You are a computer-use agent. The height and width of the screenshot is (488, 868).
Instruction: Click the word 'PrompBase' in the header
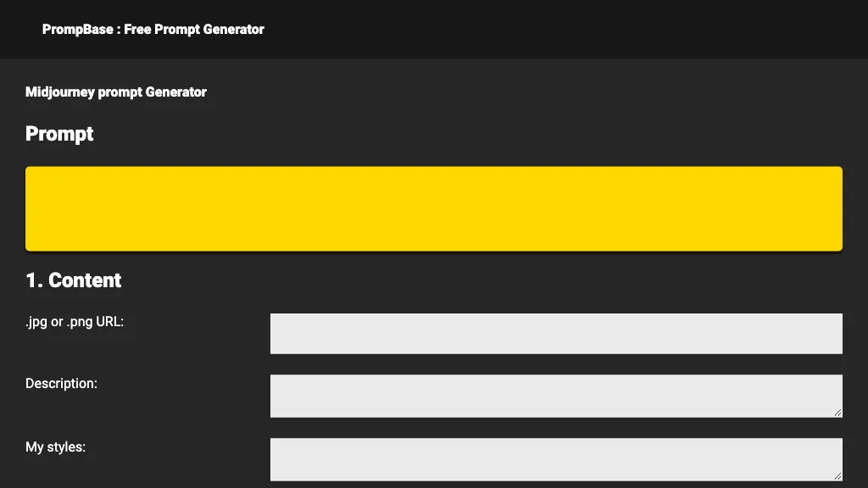(x=77, y=30)
